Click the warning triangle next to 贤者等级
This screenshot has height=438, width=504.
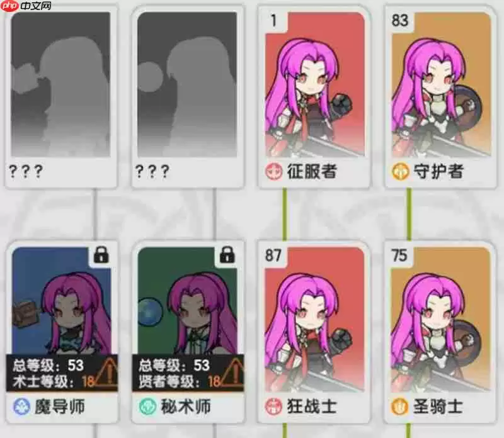(x=232, y=373)
